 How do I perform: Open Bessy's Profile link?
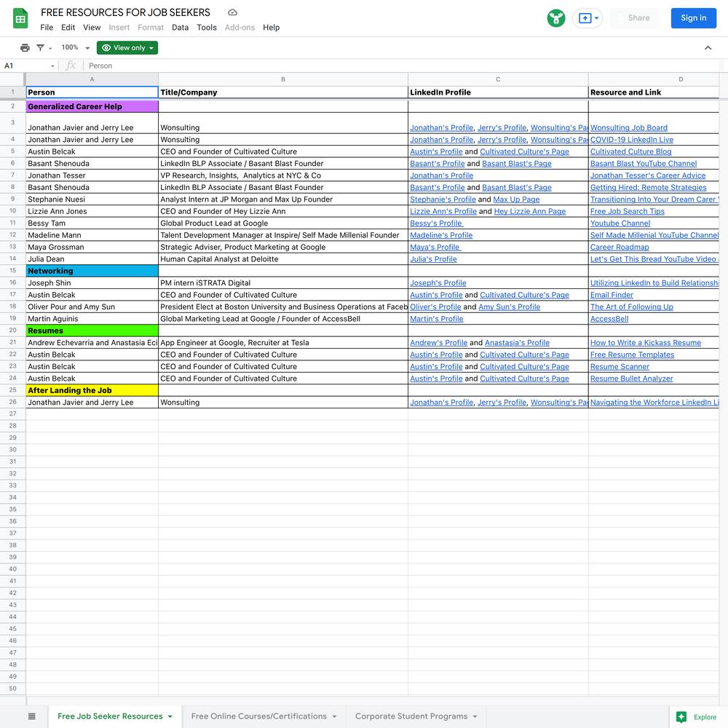tap(436, 223)
